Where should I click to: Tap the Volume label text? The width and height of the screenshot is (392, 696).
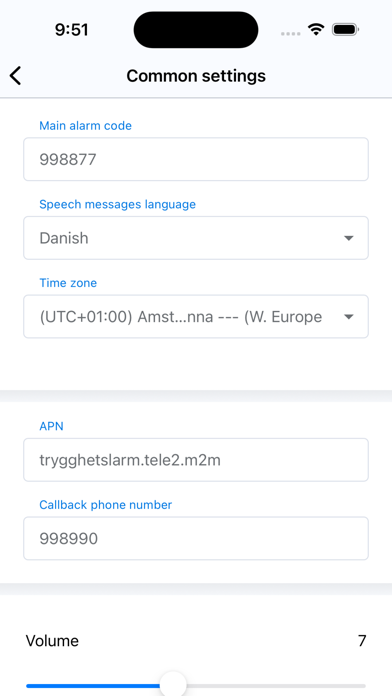point(52,641)
